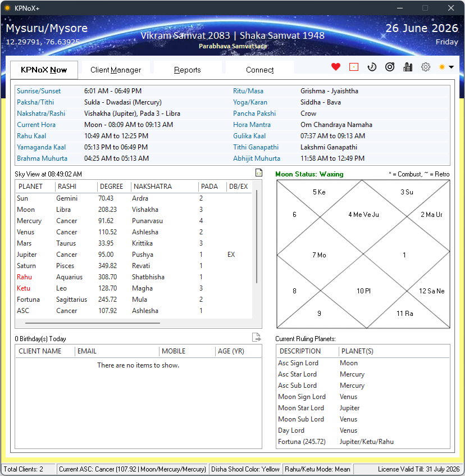Image resolution: width=465 pixels, height=476 pixels.
Task: Select the Rahu row in red
Action: [134, 277]
